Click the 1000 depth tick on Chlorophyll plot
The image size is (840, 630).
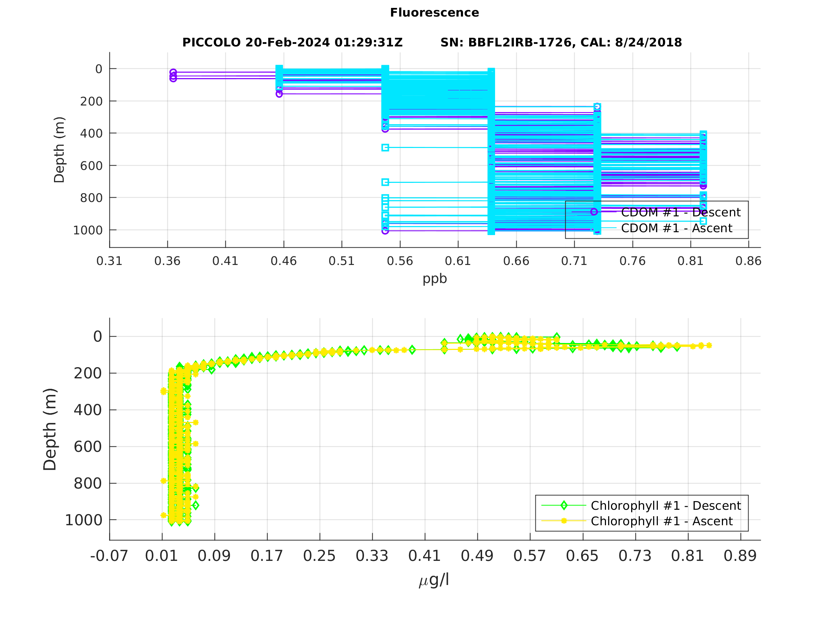84,520
